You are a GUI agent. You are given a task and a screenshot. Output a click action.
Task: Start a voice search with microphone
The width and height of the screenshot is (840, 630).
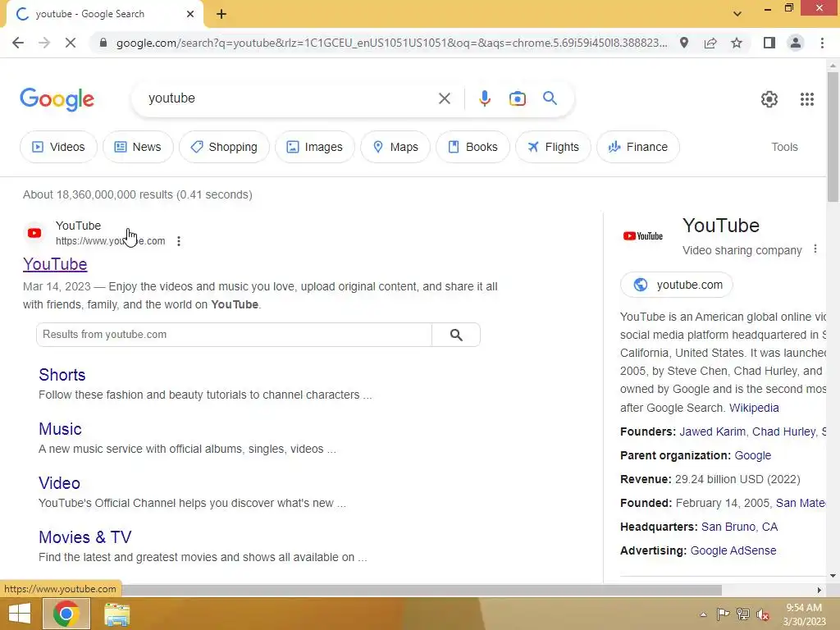point(484,98)
